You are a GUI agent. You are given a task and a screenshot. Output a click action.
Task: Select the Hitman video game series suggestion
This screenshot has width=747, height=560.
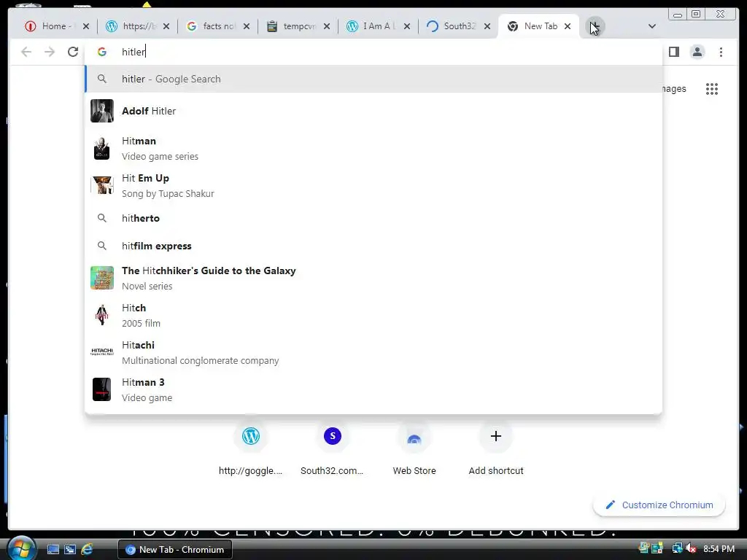(373, 149)
